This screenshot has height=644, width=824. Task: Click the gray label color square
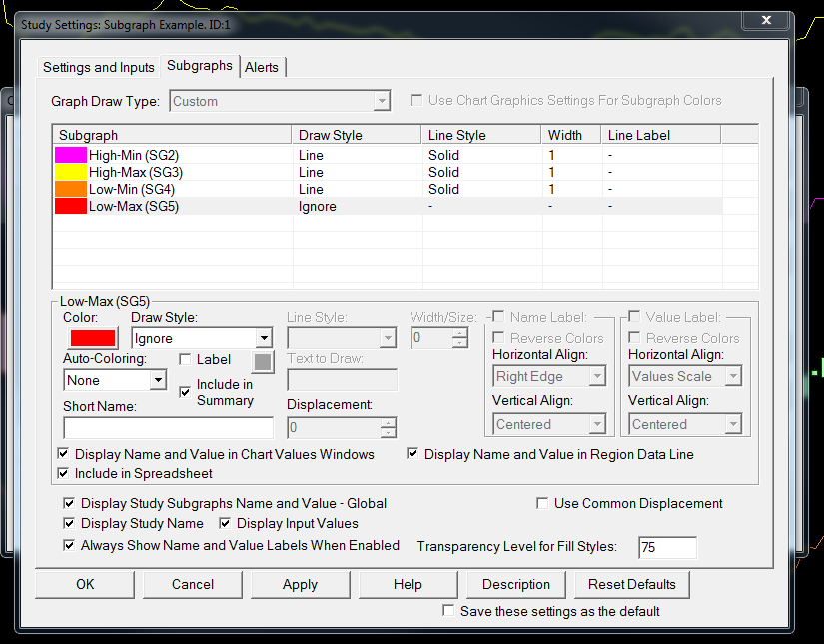click(262, 361)
